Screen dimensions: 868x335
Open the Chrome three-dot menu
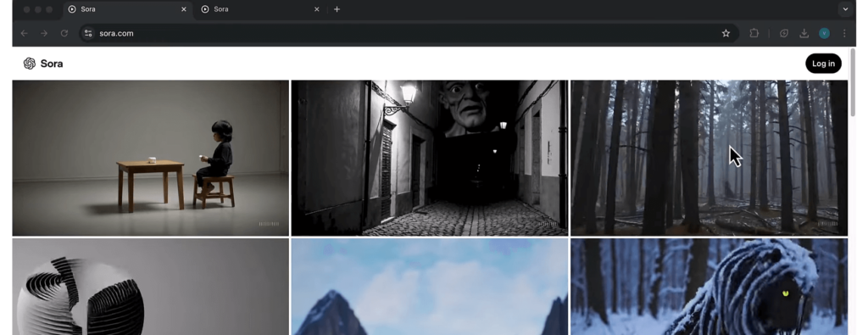coord(844,33)
